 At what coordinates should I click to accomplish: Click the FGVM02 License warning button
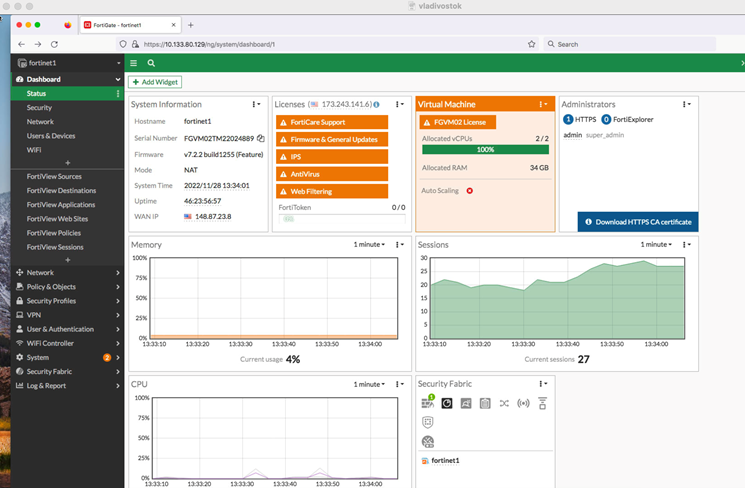click(458, 122)
